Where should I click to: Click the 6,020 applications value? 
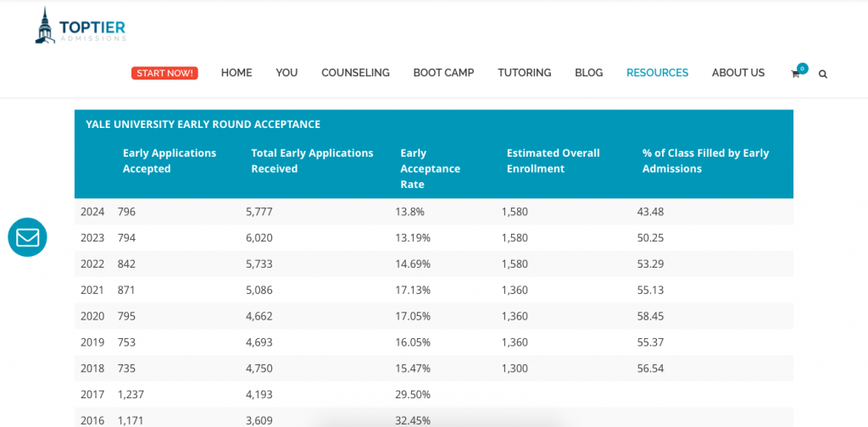coord(259,238)
